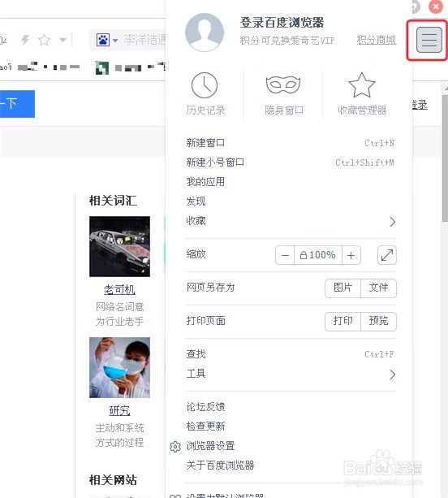
Task: Open the hamburger main menu button
Action: point(429,40)
